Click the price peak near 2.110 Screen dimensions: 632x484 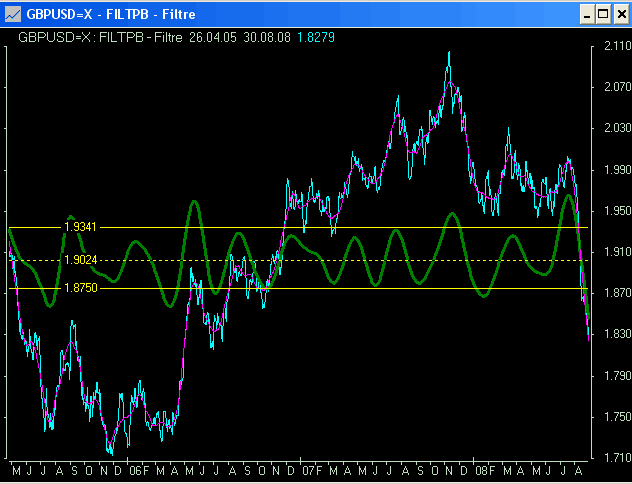[x=449, y=53]
